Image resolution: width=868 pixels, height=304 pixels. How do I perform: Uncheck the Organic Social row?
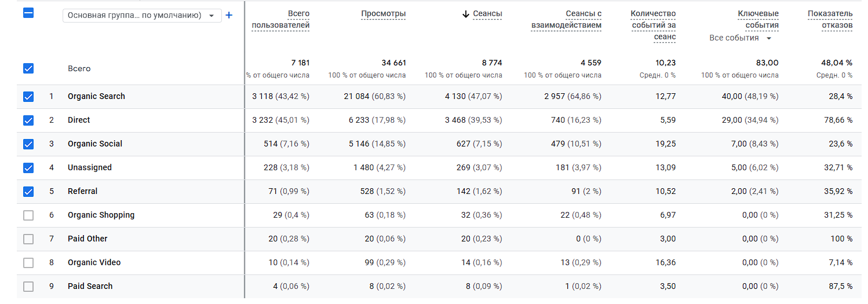[x=28, y=144]
